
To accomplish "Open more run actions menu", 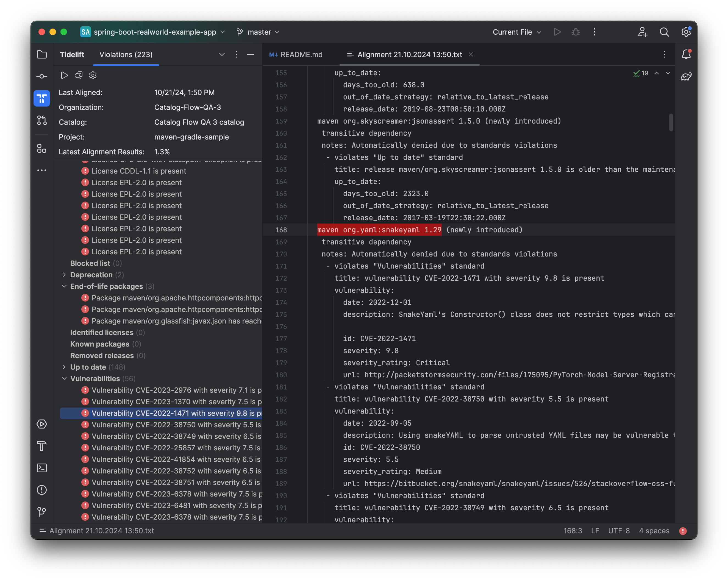I will (x=594, y=32).
